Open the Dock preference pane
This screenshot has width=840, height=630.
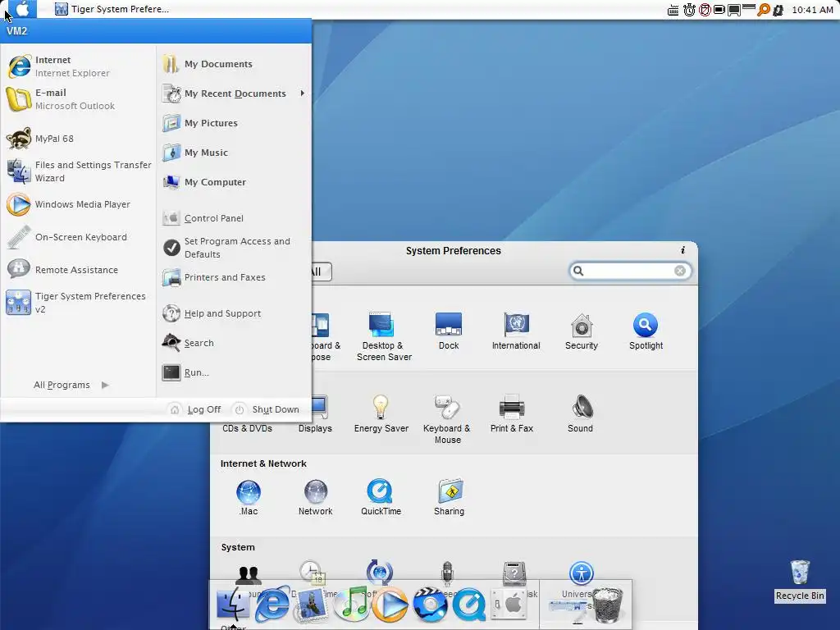(449, 331)
